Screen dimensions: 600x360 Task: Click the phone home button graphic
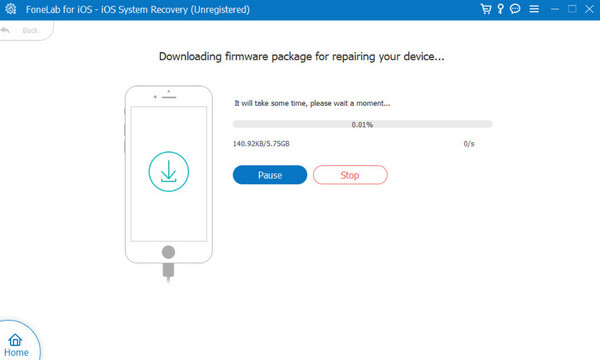point(168,252)
